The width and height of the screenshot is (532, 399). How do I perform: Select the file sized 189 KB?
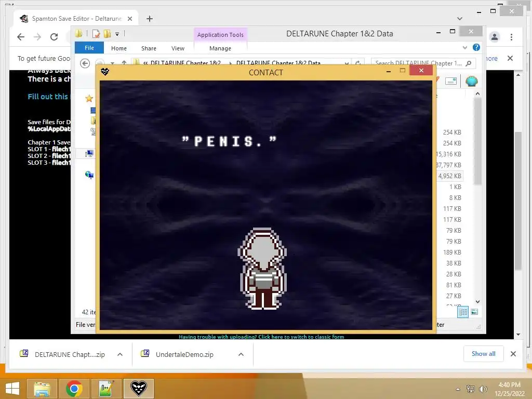point(452,252)
